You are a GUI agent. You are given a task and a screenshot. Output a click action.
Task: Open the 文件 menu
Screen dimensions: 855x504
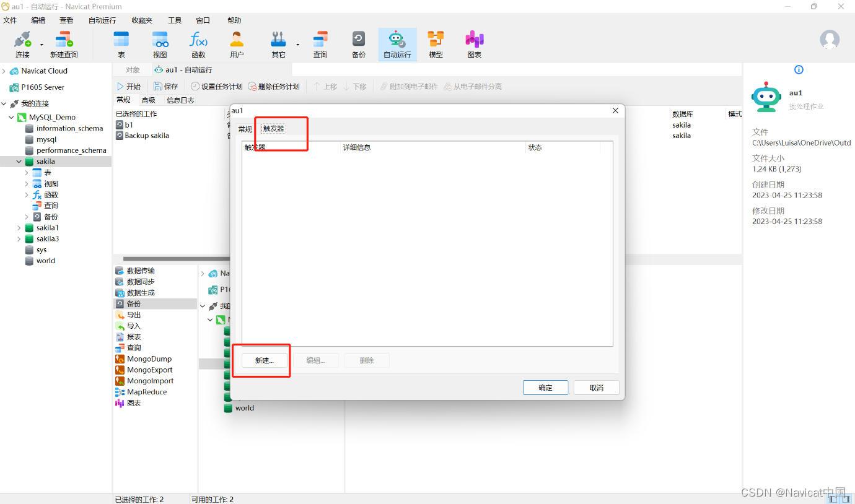[x=10, y=20]
